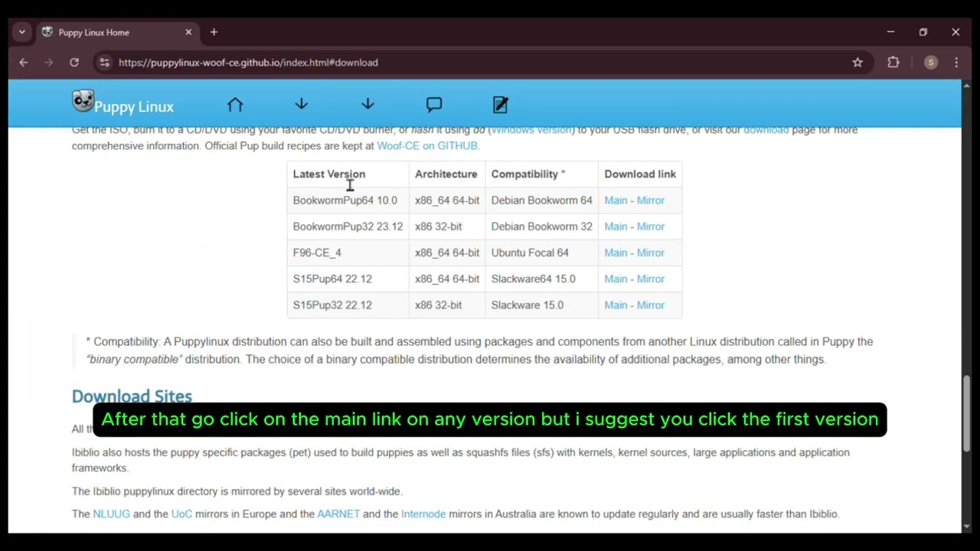The image size is (980, 551).
Task: Open Main link for S15Pup64 22.12
Action: coord(616,279)
